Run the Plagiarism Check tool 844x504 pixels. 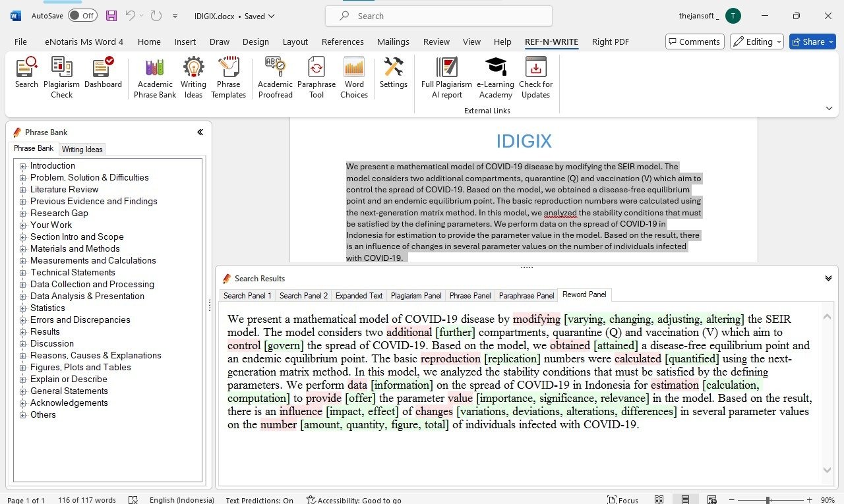[x=61, y=78]
